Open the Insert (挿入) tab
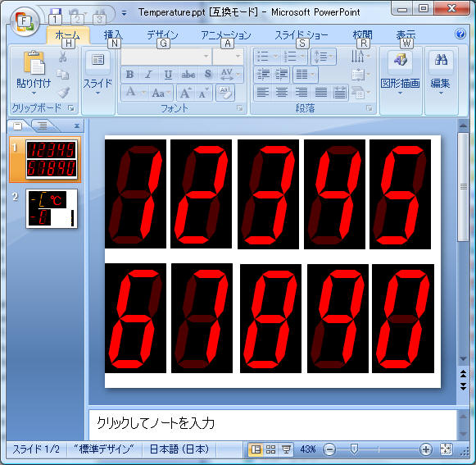 pos(113,35)
